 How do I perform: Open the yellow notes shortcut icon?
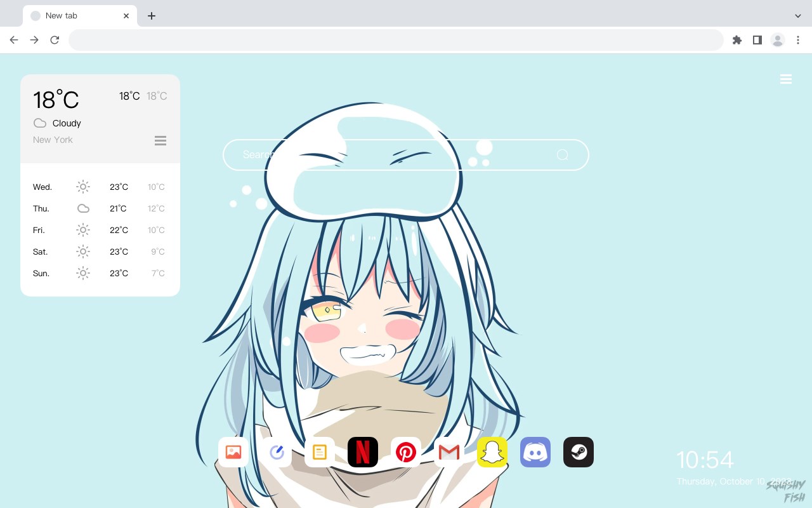click(x=320, y=452)
